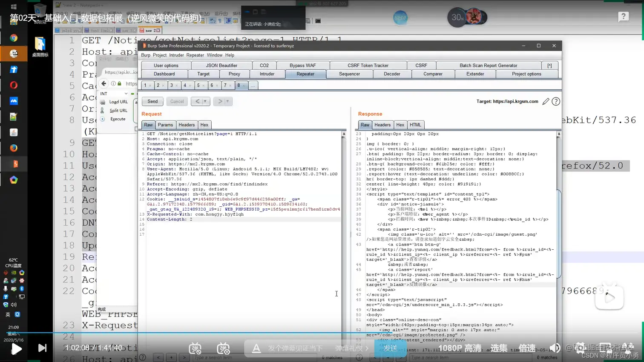The height and width of the screenshot is (362, 644).
Task: Toggle the danmaku display icon
Action: pos(195,348)
